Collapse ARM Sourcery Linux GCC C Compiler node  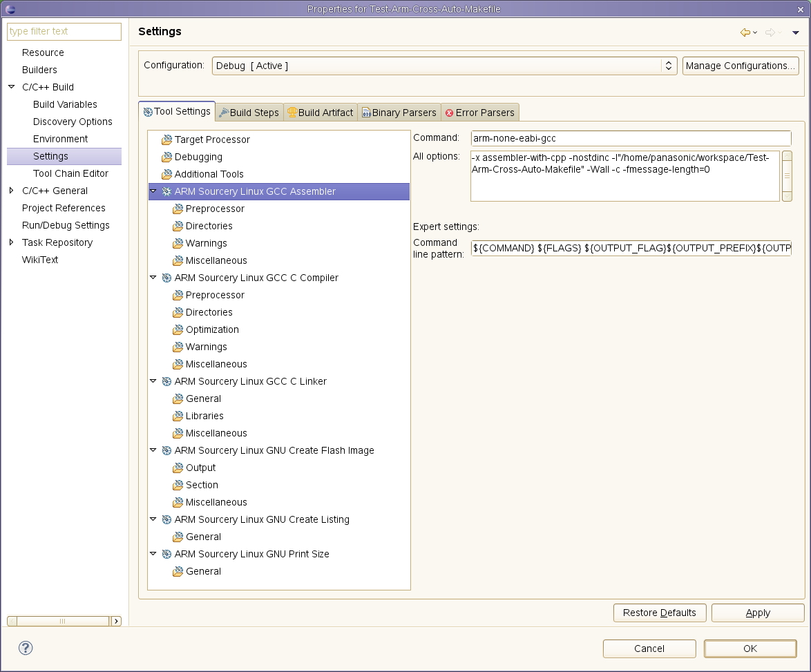coord(153,278)
